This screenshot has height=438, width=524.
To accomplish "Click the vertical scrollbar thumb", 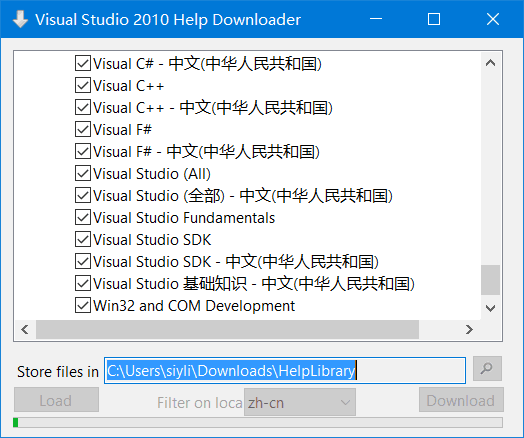I will (x=490, y=280).
